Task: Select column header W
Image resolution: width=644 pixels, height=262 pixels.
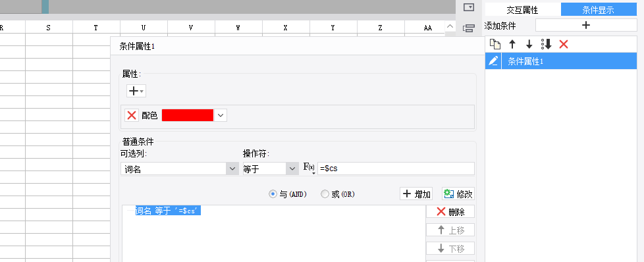Action: point(238,28)
